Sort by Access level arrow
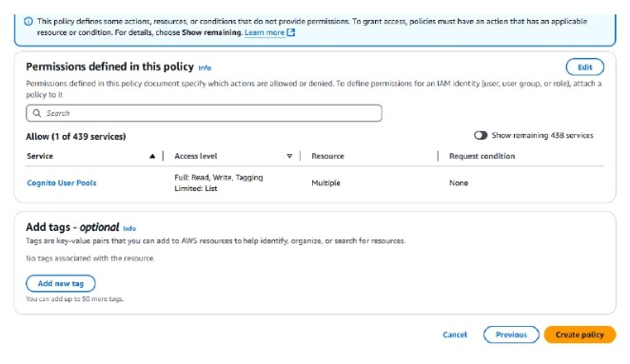 [x=289, y=156]
